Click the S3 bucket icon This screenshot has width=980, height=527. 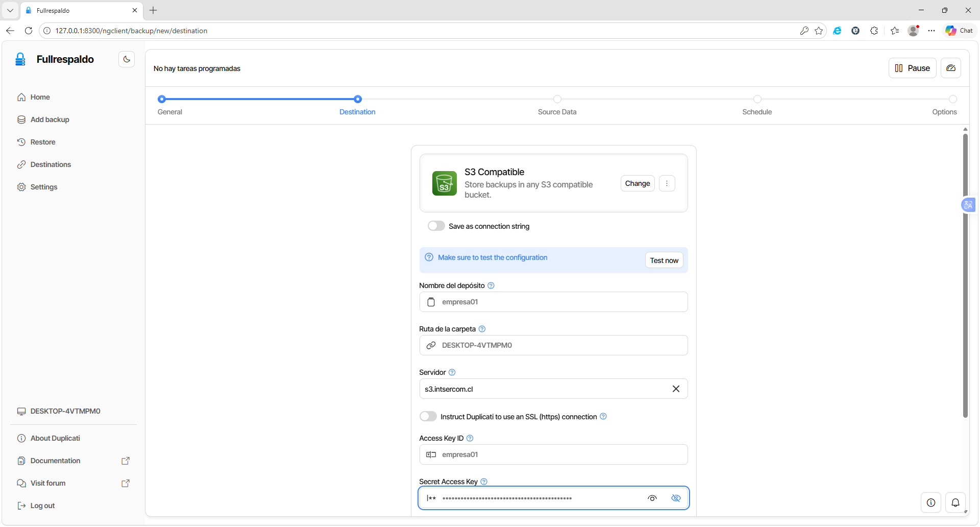pos(445,183)
